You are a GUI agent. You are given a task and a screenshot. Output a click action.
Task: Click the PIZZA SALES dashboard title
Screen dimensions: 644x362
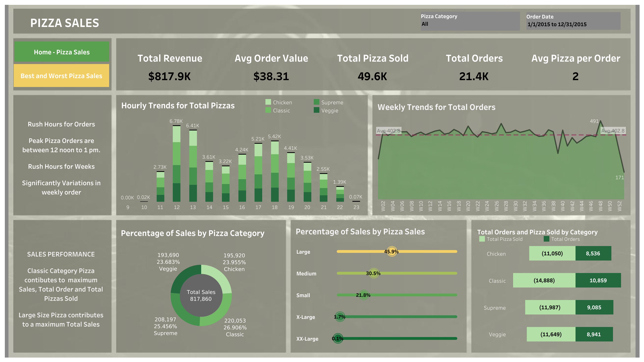(x=64, y=23)
